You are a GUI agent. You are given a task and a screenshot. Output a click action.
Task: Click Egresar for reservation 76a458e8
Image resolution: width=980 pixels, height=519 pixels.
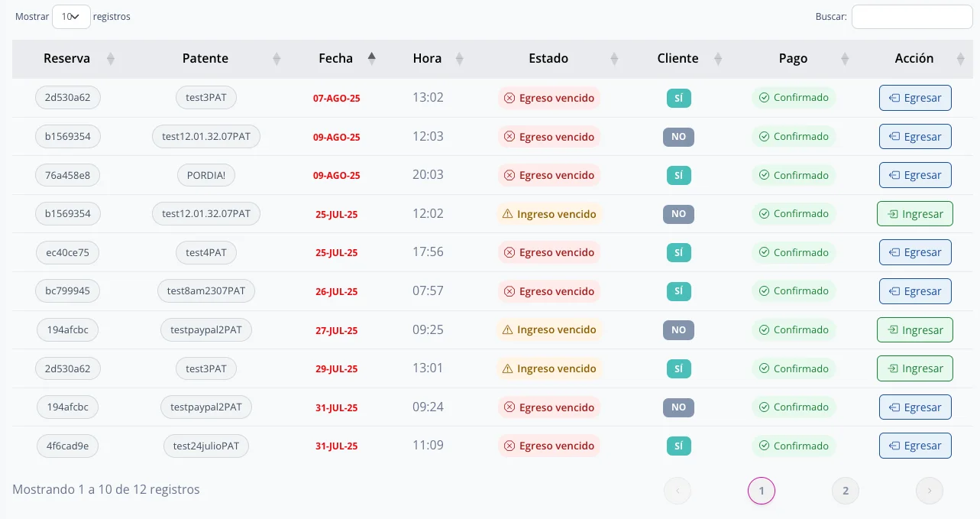(915, 175)
